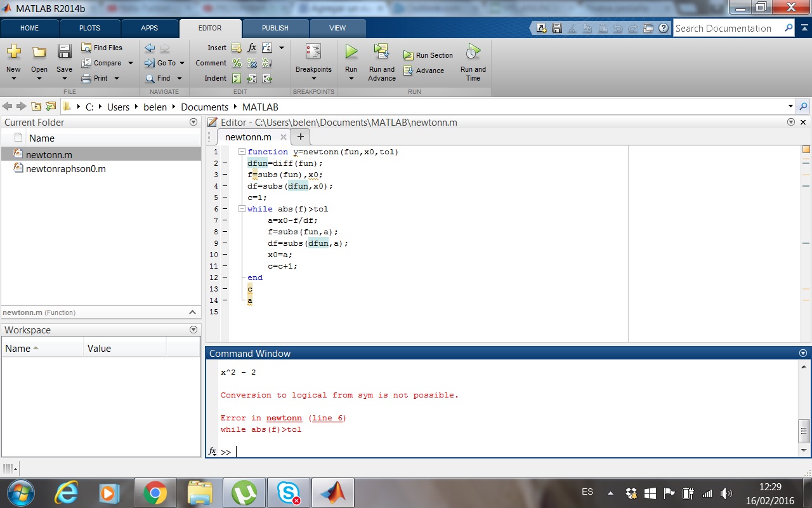Go up one folder level icon
The image size is (812, 508).
[x=36, y=107]
